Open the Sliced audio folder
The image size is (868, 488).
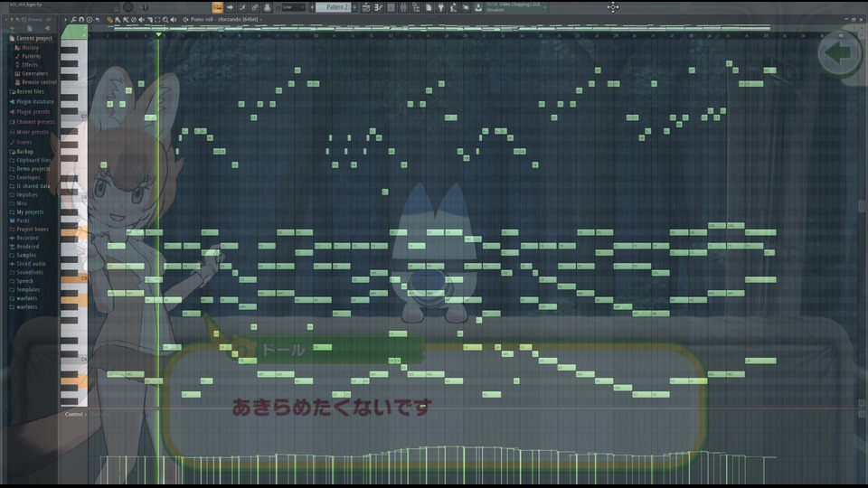tap(28, 263)
